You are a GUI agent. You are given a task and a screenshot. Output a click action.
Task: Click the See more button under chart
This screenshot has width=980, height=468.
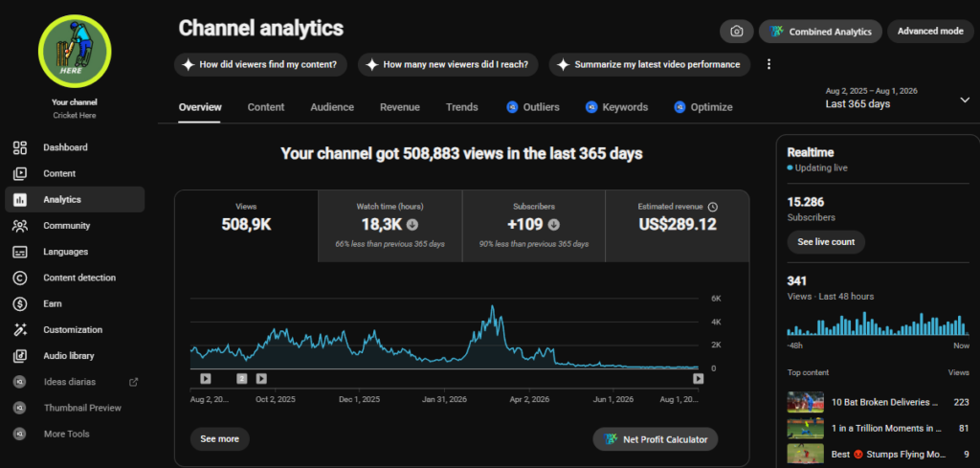(219, 439)
